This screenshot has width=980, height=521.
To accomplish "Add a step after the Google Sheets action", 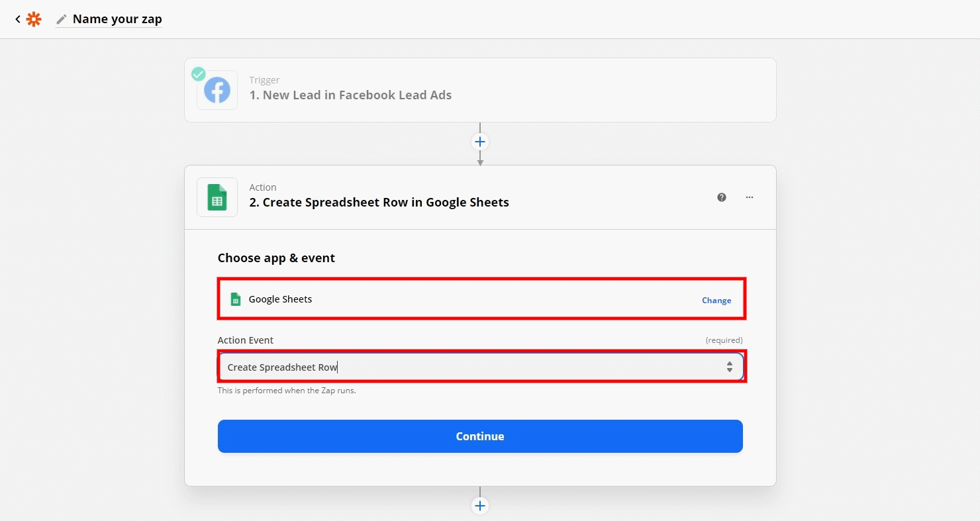I will (x=480, y=506).
